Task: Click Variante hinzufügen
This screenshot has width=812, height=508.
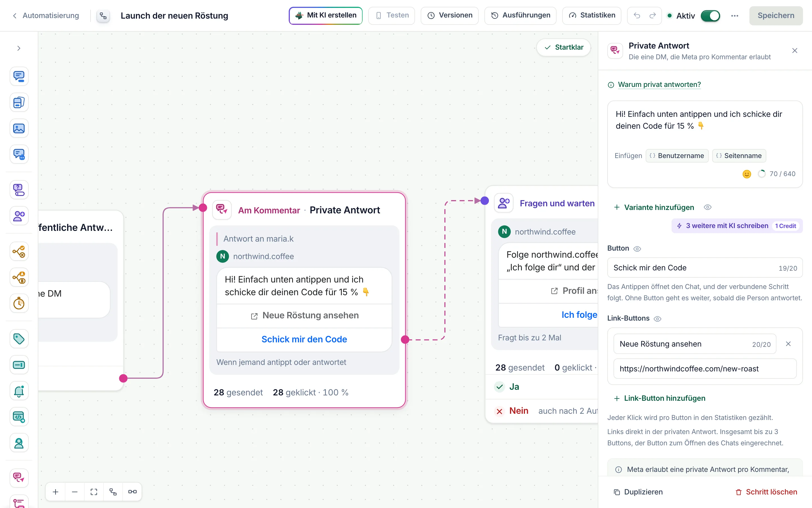Action: click(x=654, y=207)
